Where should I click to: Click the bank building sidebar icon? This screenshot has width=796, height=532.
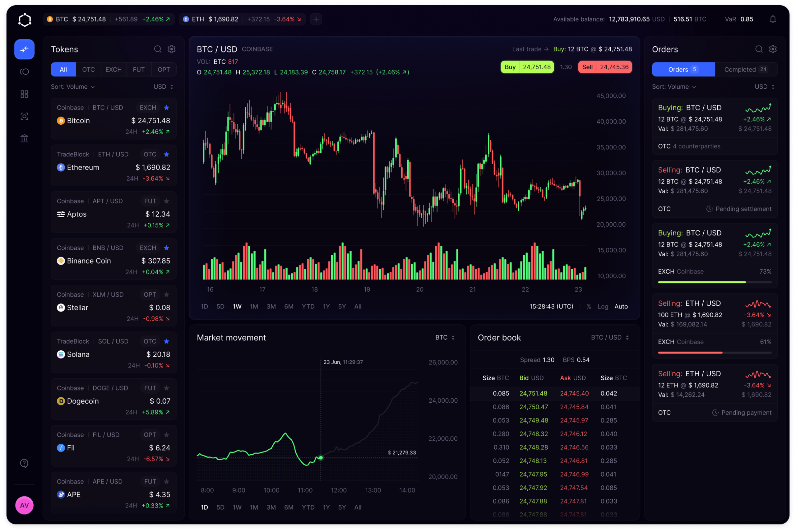(x=25, y=138)
